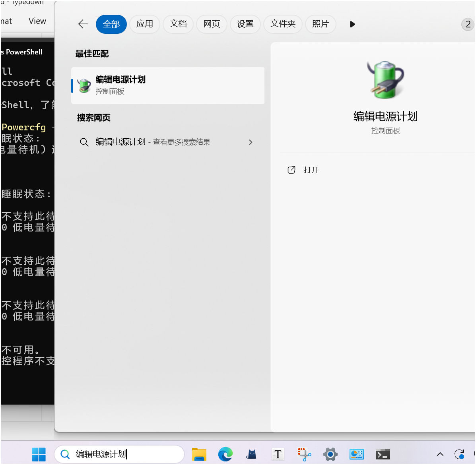Open the Snipping Tool from the taskbar
Image resolution: width=476 pixels, height=465 pixels.
304,454
